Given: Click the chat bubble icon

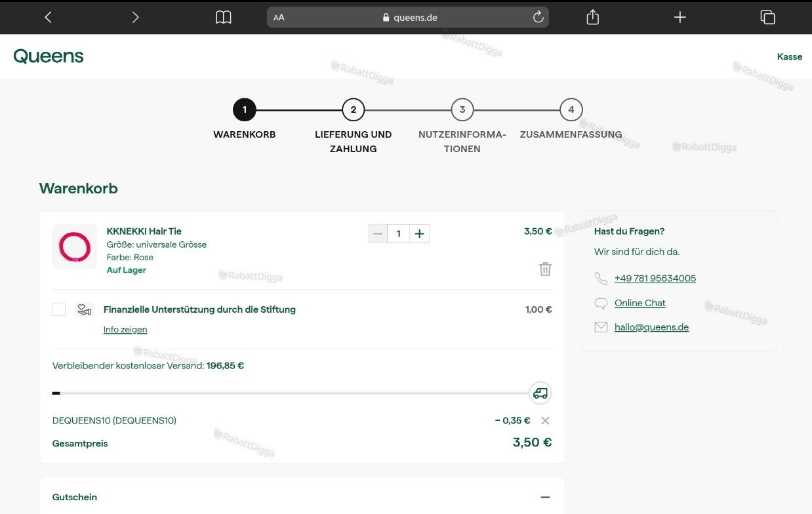Looking at the screenshot, I should click(x=601, y=304).
